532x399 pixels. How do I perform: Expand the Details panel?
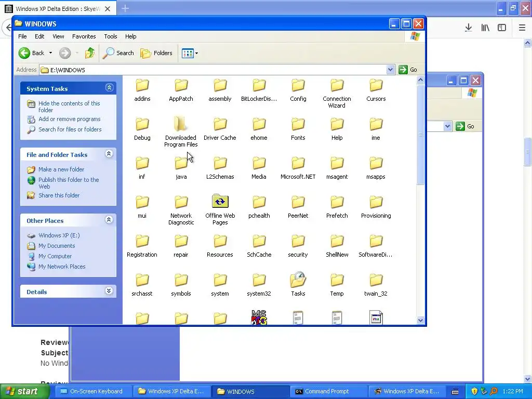tap(109, 291)
